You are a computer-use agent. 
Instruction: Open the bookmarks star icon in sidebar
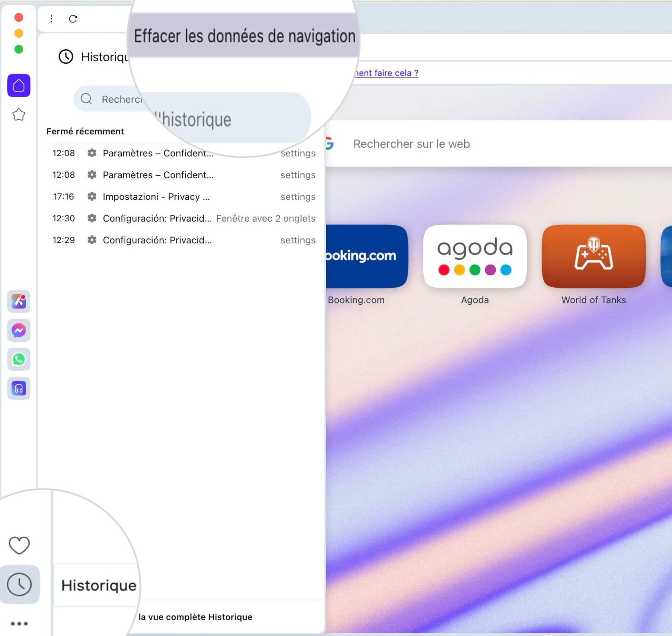(19, 115)
